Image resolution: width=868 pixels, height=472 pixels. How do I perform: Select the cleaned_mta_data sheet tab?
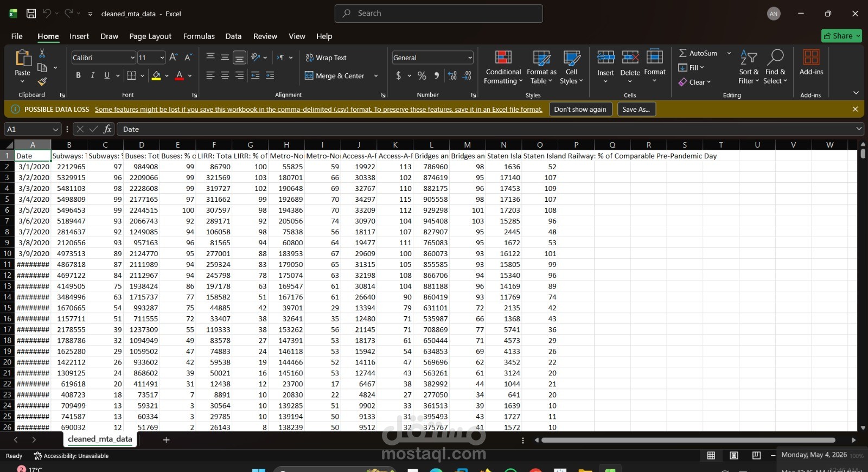[100, 439]
